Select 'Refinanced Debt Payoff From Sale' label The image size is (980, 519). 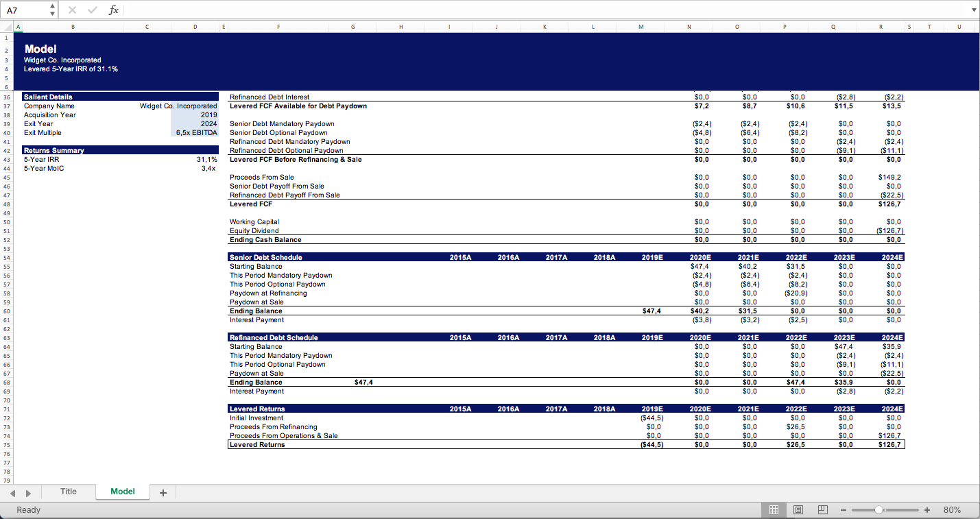click(x=285, y=195)
